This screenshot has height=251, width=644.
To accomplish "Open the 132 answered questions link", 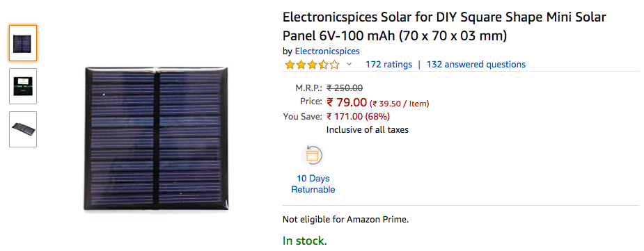I will click(x=476, y=65).
